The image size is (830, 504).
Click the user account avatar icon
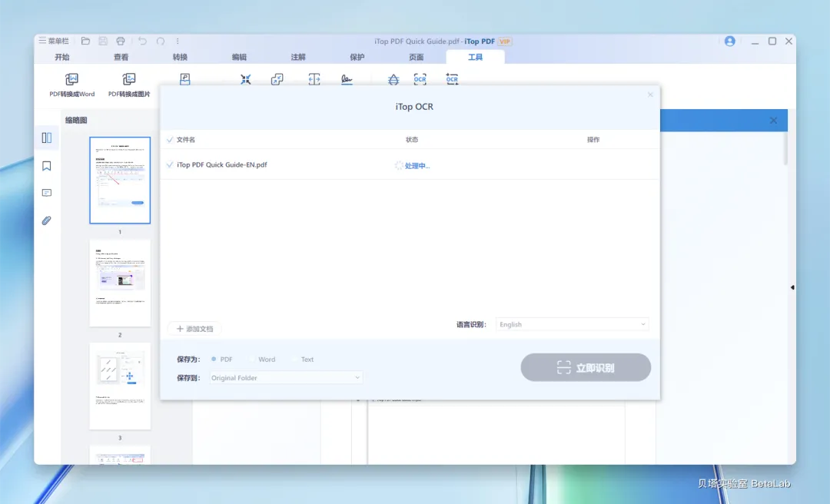coord(729,41)
